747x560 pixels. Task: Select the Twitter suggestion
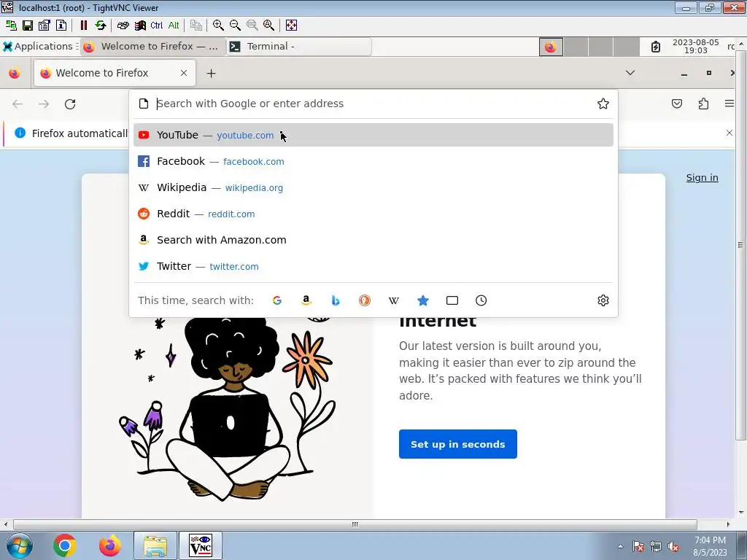tap(373, 266)
